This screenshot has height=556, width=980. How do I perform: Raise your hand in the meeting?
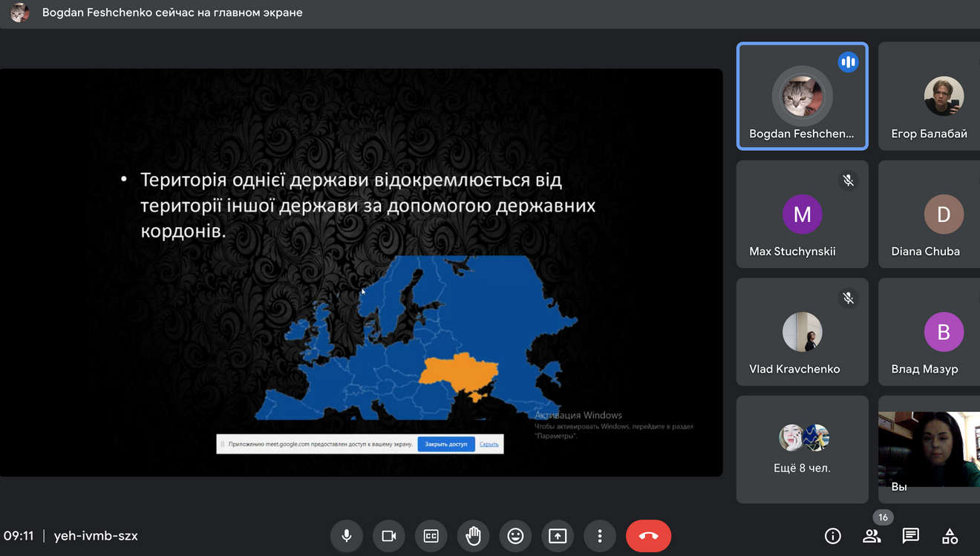coord(473,536)
